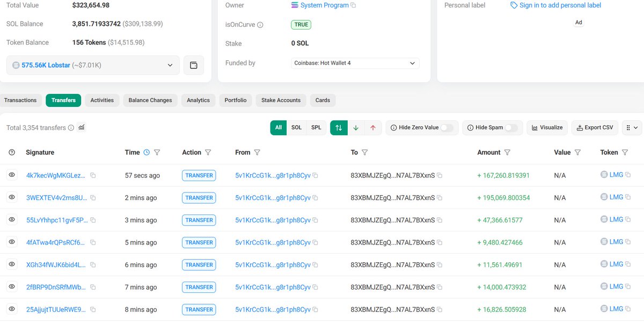
Task: Select the SOL token type filter
Action: tap(296, 127)
